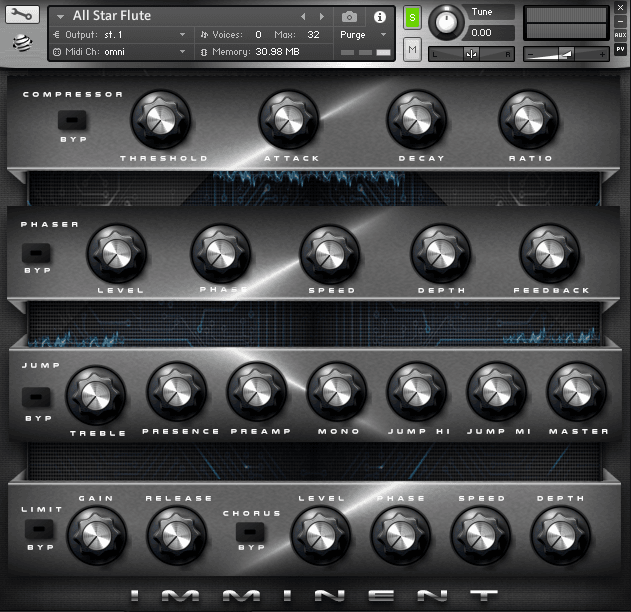Click the Phaser Level knob
The width and height of the screenshot is (631, 612).
pyautogui.click(x=117, y=254)
